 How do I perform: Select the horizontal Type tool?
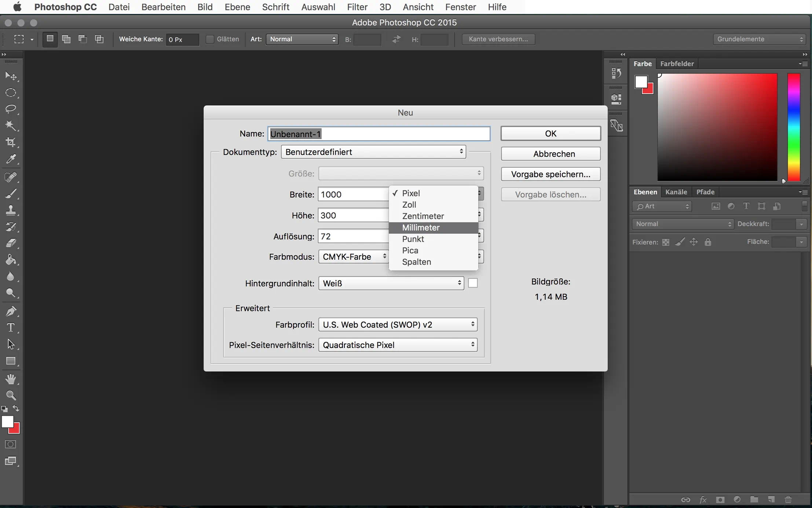pyautogui.click(x=11, y=327)
